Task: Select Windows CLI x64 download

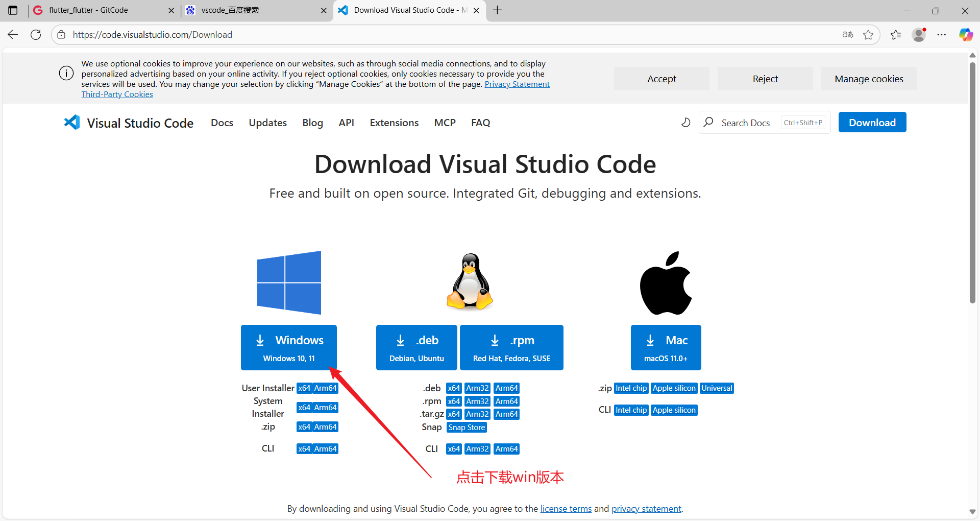Action: (x=304, y=449)
